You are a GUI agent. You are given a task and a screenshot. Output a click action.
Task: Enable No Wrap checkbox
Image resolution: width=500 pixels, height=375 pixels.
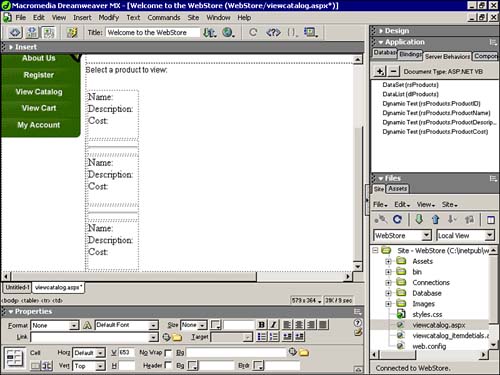[x=168, y=353]
